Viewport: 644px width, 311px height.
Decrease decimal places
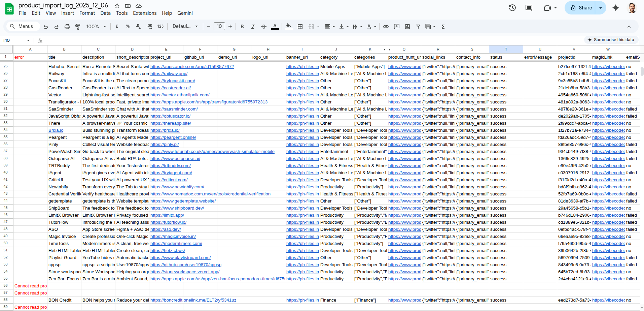pyautogui.click(x=138, y=26)
